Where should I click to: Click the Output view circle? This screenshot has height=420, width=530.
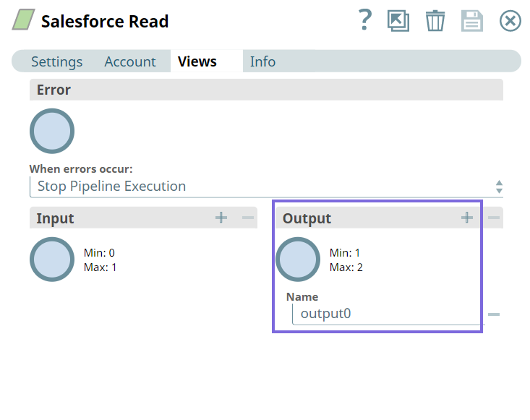coord(298,260)
